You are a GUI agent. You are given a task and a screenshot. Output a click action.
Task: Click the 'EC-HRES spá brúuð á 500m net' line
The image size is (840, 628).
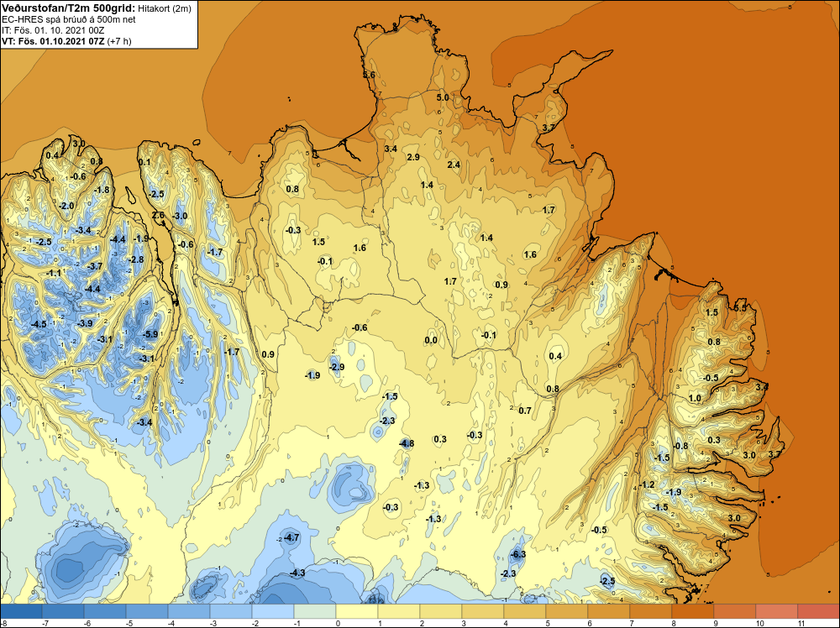pos(69,19)
